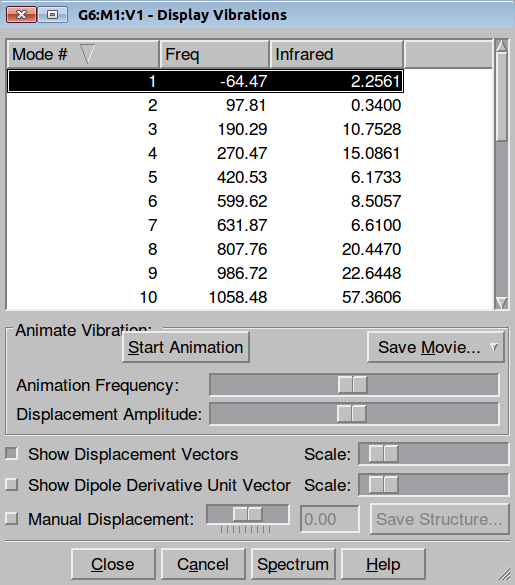The width and height of the screenshot is (515, 585).
Task: Open the Save Movie dropdown arrow
Action: tap(494, 347)
